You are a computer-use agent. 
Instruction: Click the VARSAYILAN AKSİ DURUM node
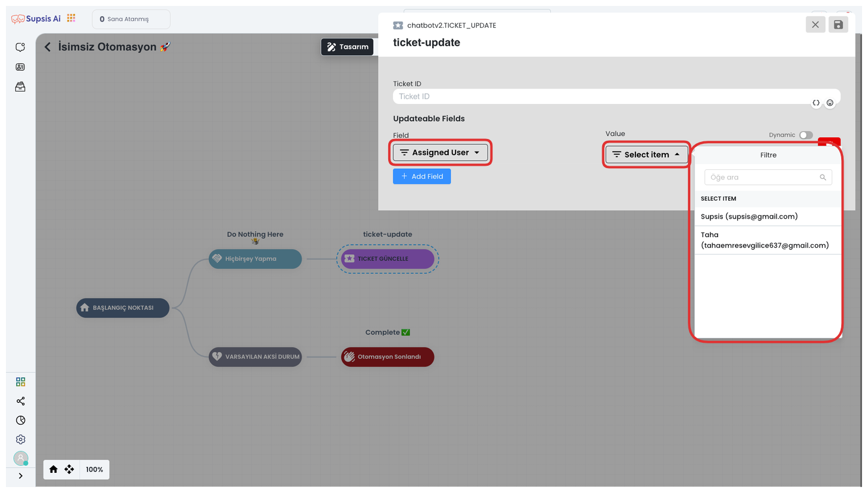255,357
